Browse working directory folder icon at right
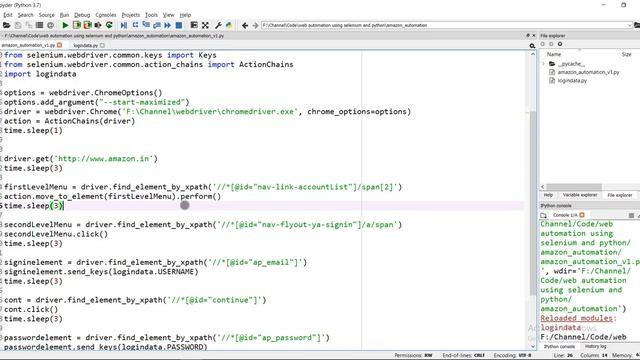This screenshot has height=360, width=640. pos(637,25)
